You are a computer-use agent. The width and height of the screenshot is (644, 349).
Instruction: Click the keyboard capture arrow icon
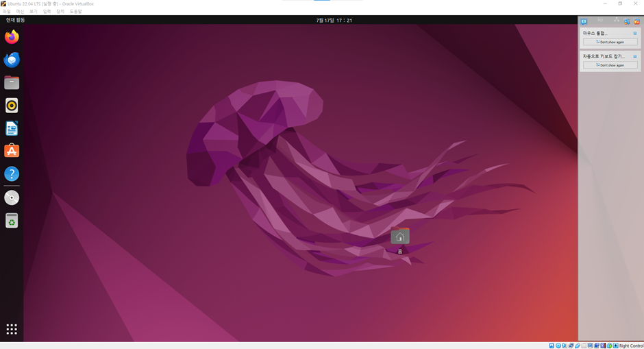(616, 346)
